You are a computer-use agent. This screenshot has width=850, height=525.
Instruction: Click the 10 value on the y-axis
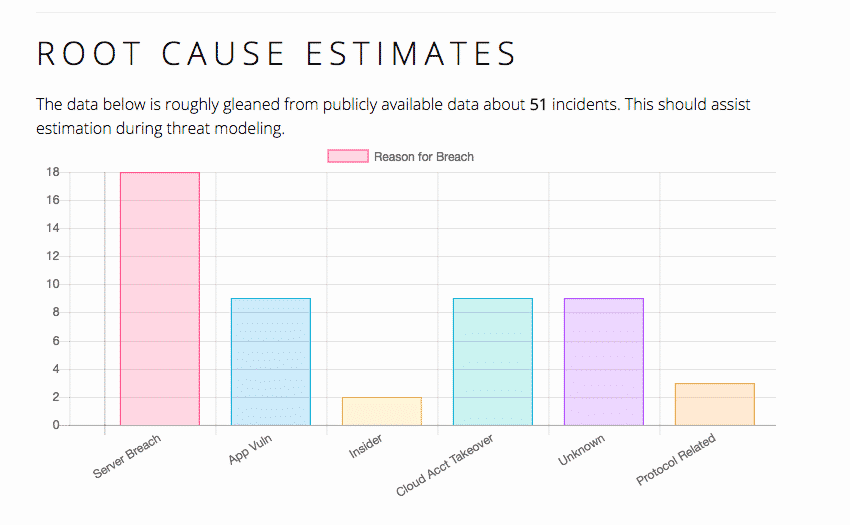[x=53, y=284]
